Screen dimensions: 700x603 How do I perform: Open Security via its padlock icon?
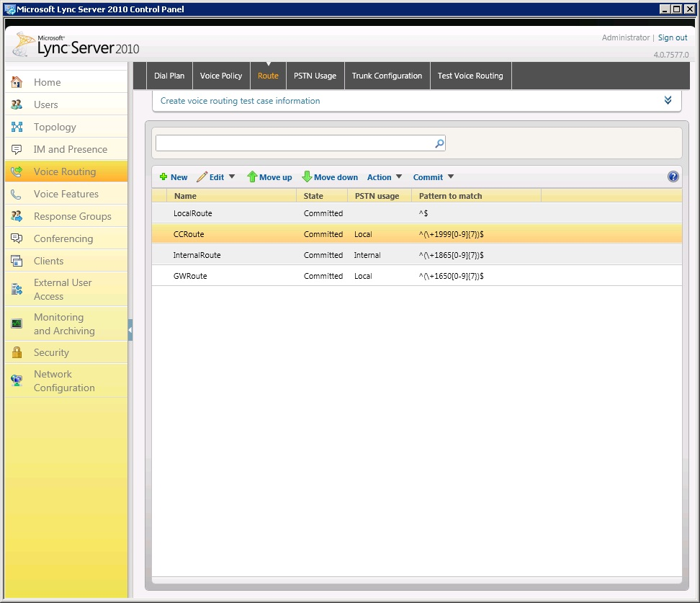(x=17, y=352)
